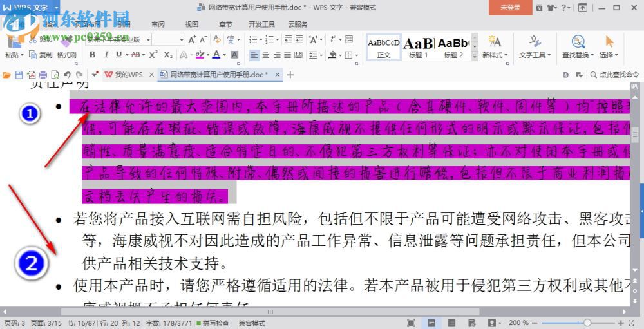Toggle character shading button
This screenshot has height=329, width=644.
[234, 55]
